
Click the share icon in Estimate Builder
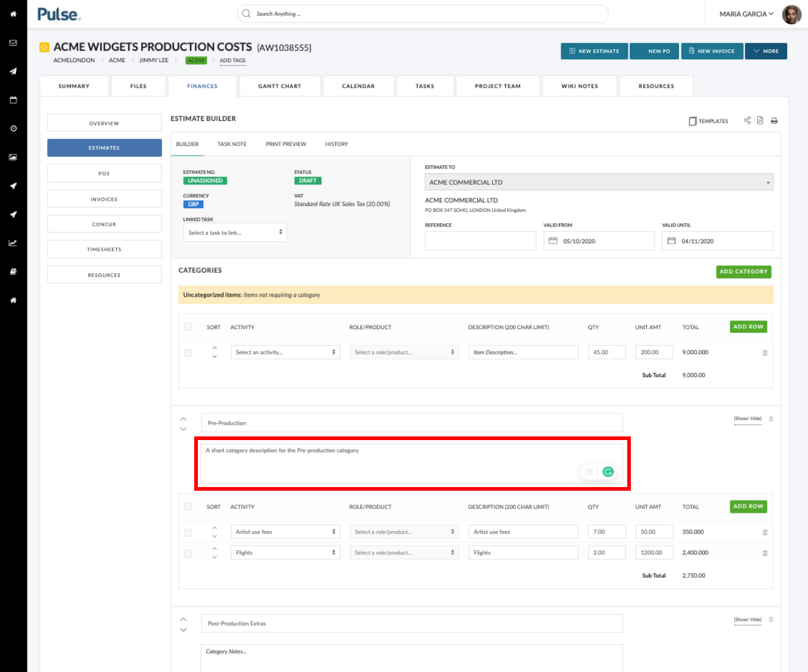point(747,120)
